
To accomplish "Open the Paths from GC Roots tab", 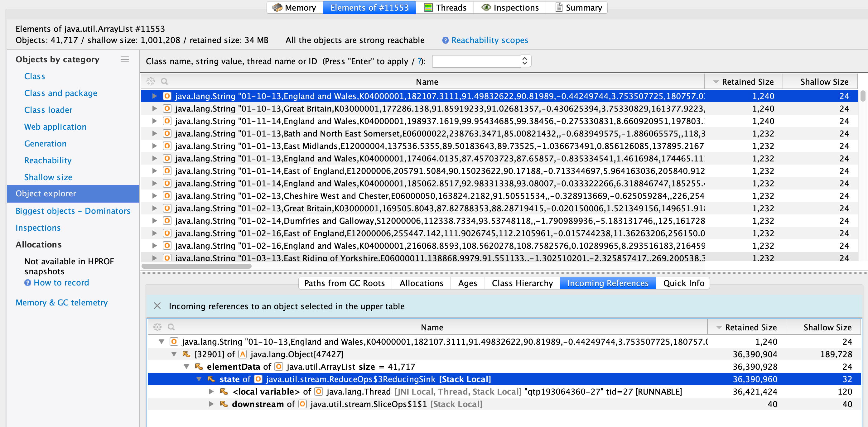I will point(345,283).
